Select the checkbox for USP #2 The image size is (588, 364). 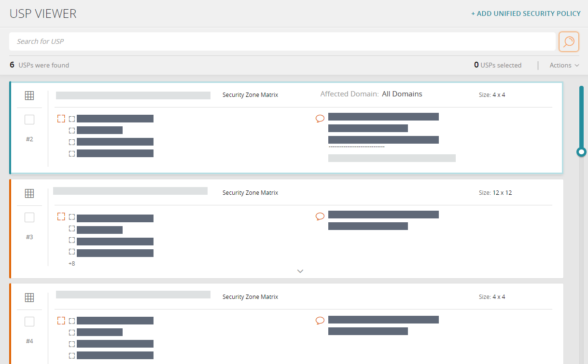[29, 120]
